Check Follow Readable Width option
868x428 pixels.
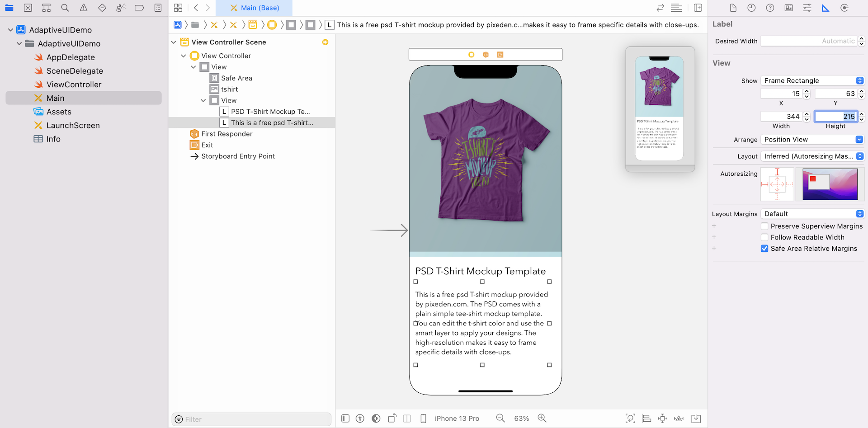764,237
